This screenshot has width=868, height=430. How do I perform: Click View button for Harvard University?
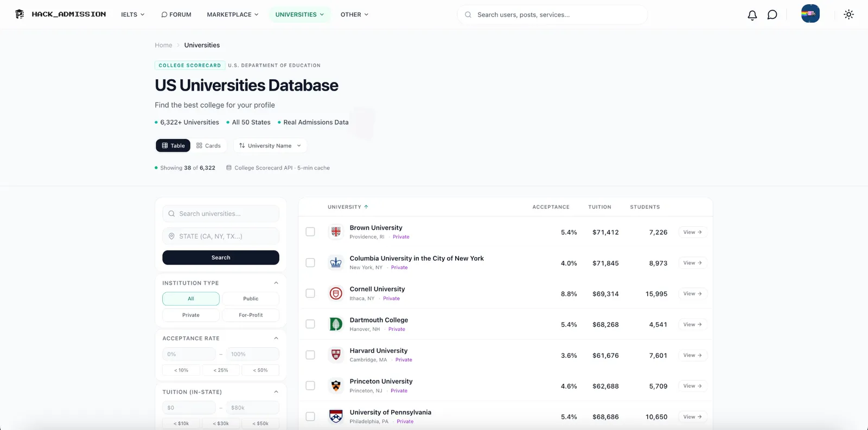[x=693, y=355]
